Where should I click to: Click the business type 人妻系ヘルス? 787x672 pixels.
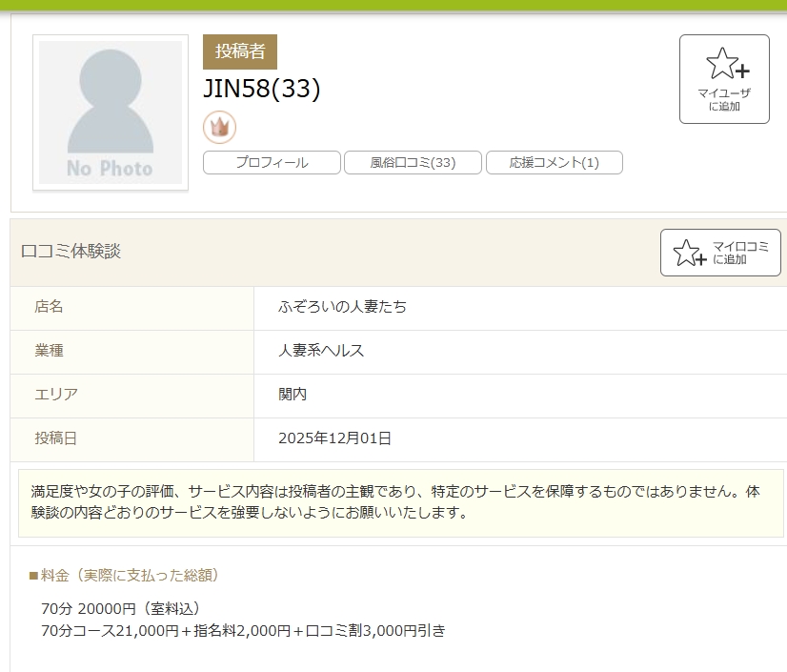tap(321, 351)
